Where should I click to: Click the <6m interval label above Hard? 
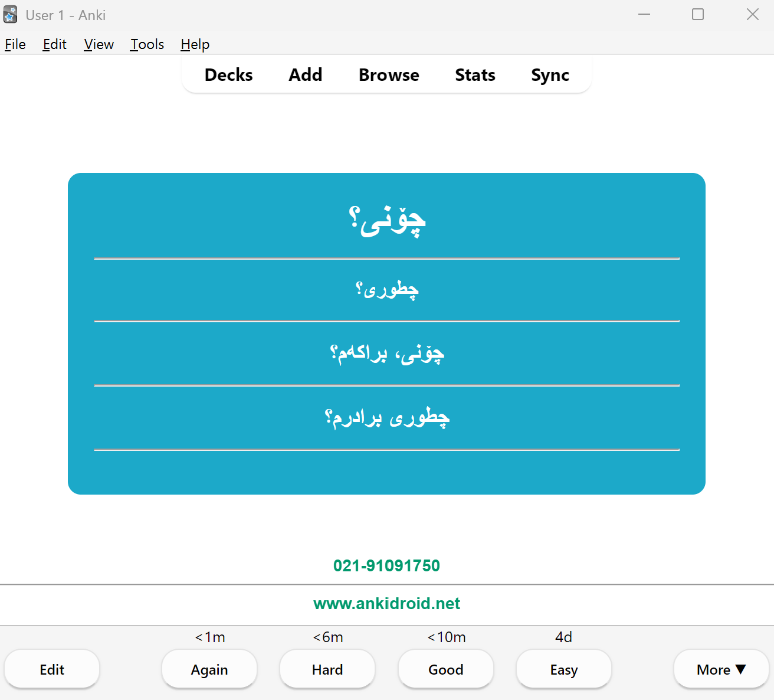coord(328,637)
